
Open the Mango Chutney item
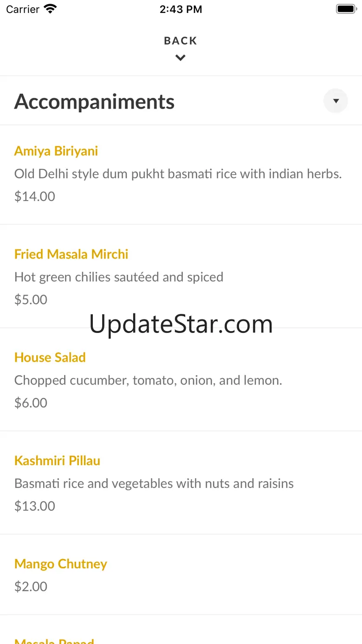(x=61, y=564)
